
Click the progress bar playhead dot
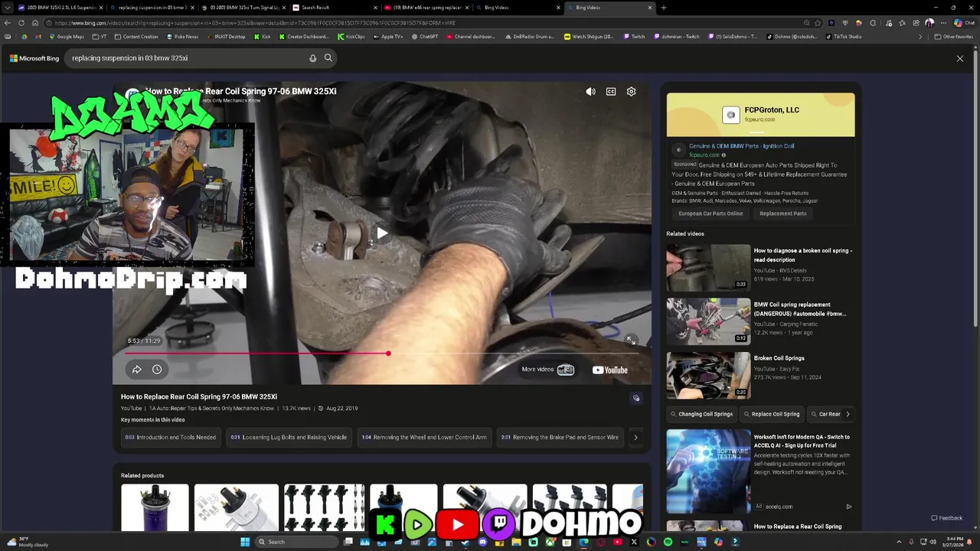[x=388, y=354]
